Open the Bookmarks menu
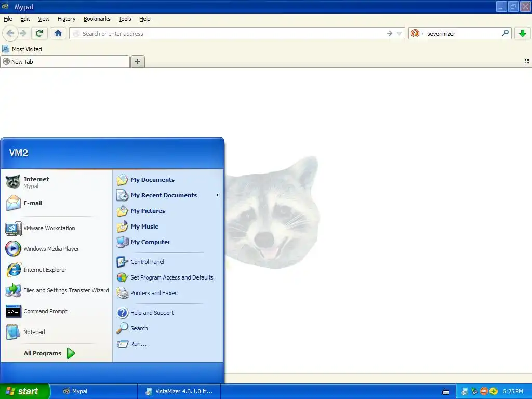The width and height of the screenshot is (532, 399). click(97, 19)
